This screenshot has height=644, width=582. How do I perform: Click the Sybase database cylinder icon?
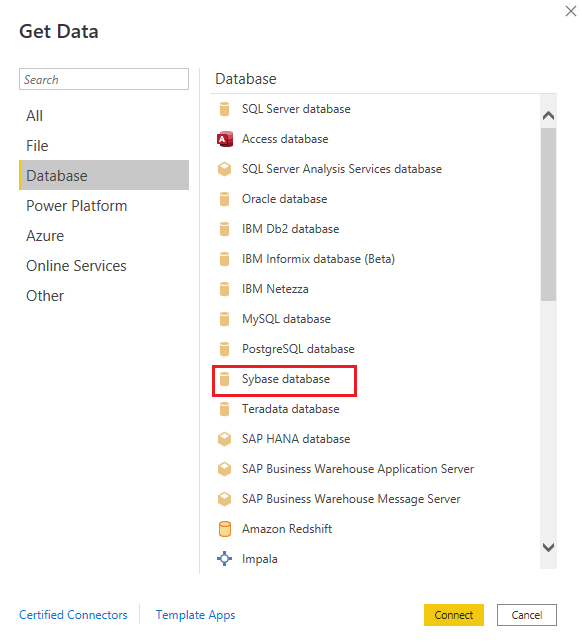pyautogui.click(x=224, y=379)
